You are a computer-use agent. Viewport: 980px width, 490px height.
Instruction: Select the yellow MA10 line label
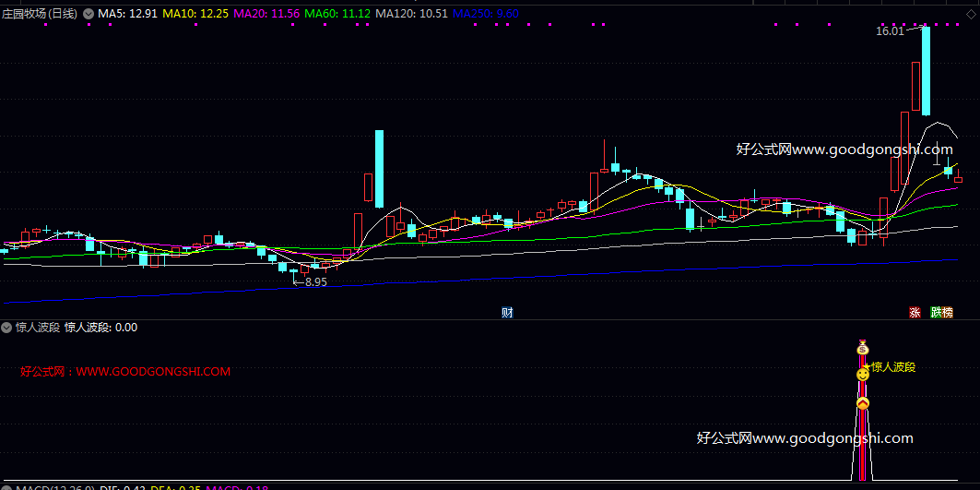(195, 14)
